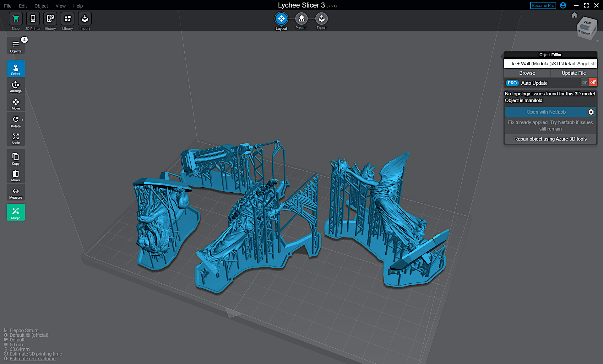Click Estimate 3D printing time link

(35, 354)
